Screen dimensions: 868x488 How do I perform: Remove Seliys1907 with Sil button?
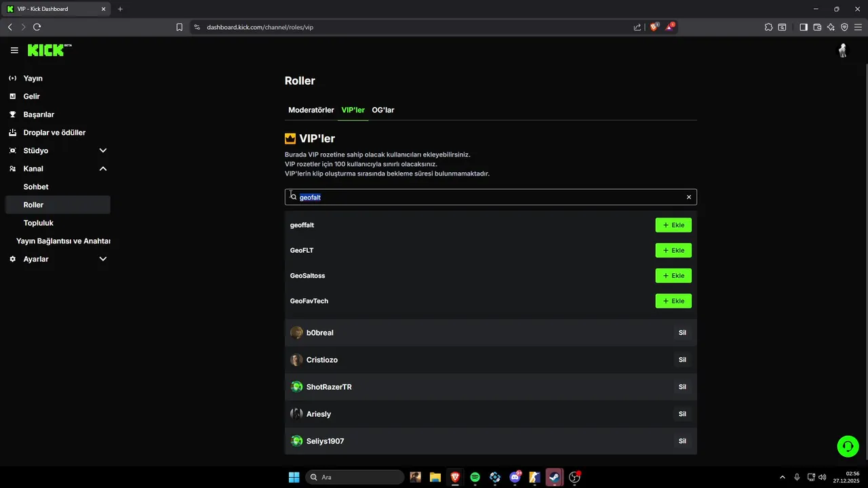pos(683,441)
